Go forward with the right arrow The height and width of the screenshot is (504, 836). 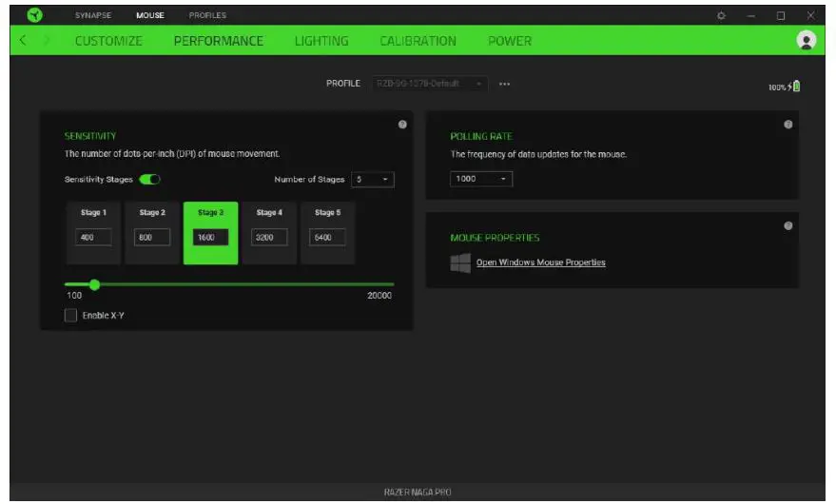click(47, 40)
